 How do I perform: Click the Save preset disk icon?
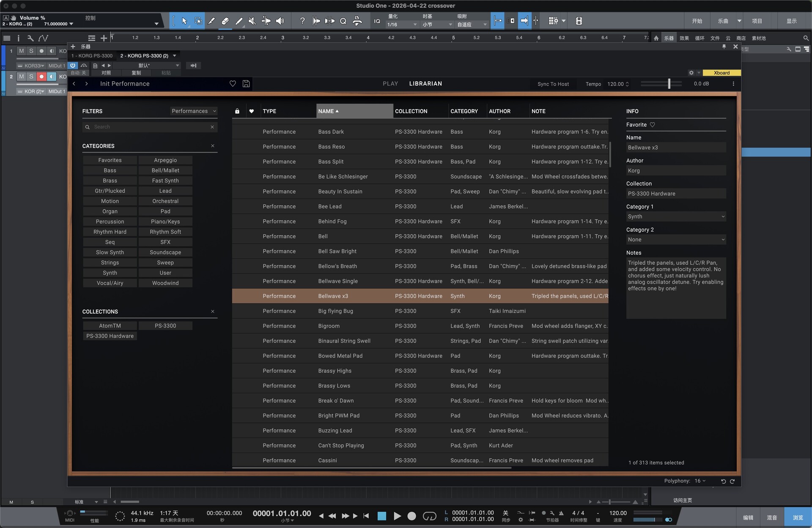point(246,84)
